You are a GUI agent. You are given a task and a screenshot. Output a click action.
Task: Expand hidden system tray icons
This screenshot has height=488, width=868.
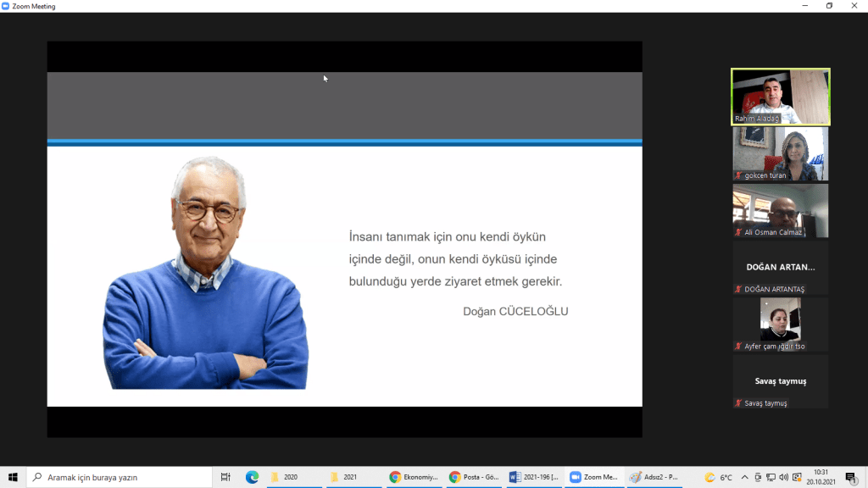click(x=745, y=477)
